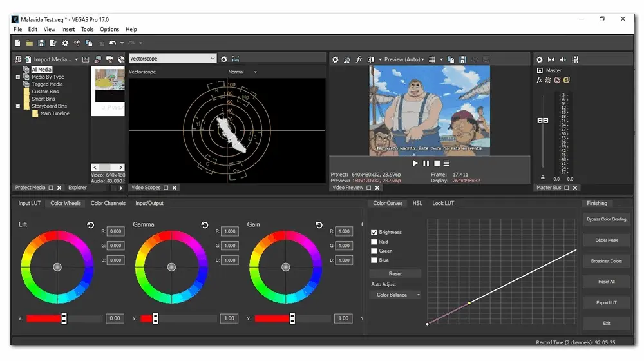This screenshot has height=361, width=644.
Task: Create a new project with the blank page icon
Action: coord(17,43)
